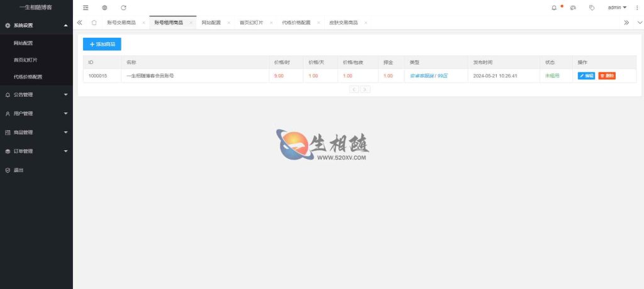Viewport: 644px width, 289px height.
Task: Expand the 商品管理 sidebar menu
Action: tap(36, 133)
